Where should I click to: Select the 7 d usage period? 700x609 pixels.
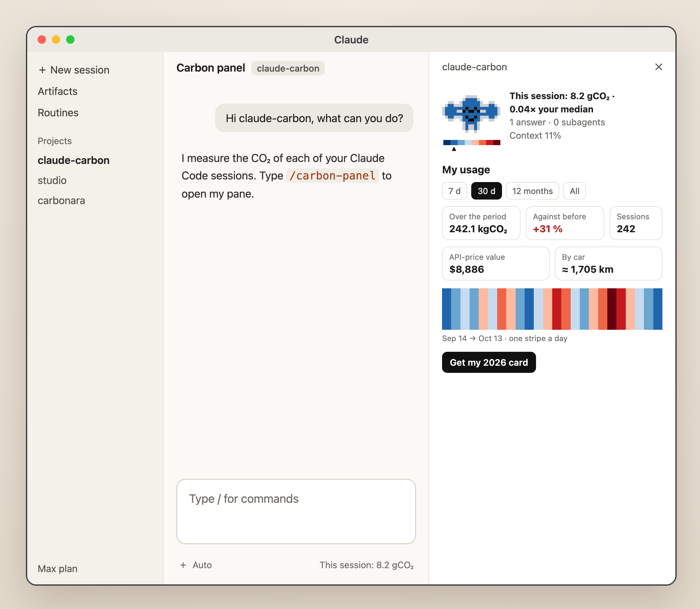(x=454, y=191)
